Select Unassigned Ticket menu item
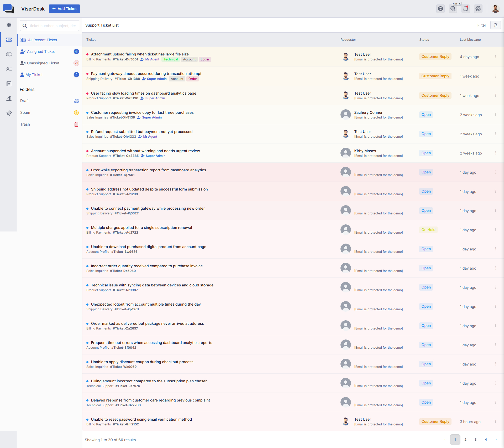 pyautogui.click(x=43, y=63)
